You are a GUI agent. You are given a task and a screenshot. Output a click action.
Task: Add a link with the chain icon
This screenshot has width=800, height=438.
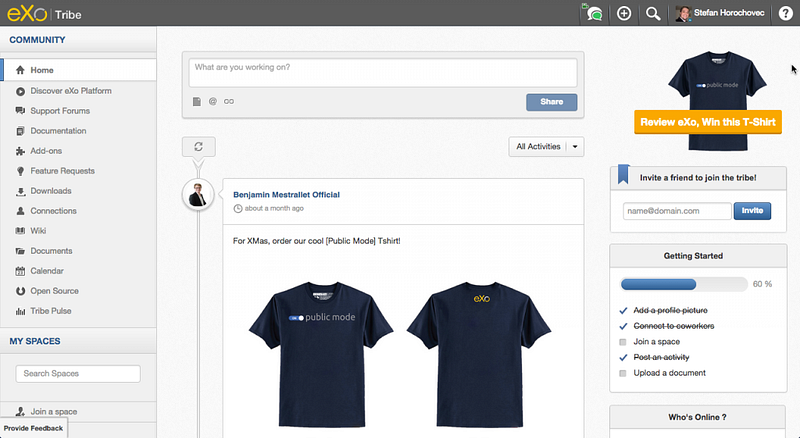(x=229, y=102)
